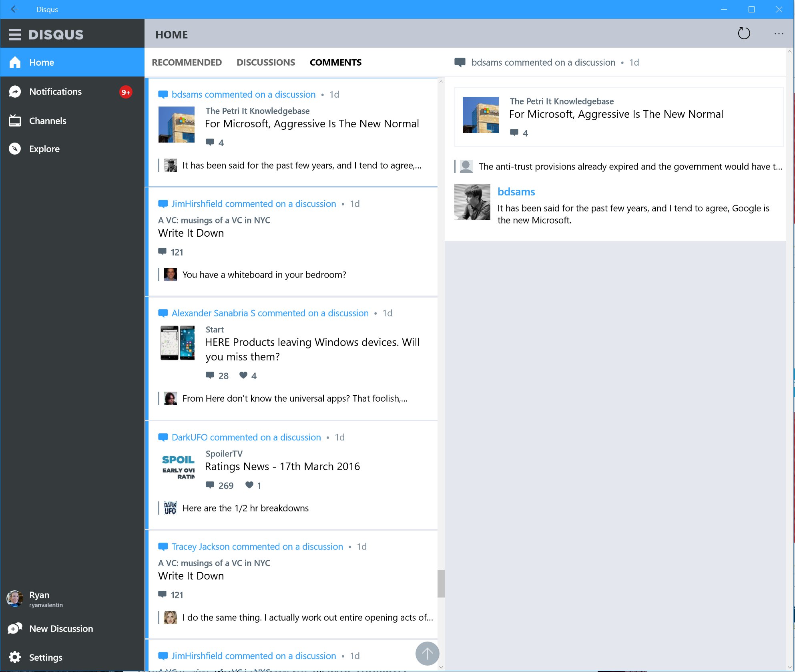Image resolution: width=795 pixels, height=672 pixels.
Task: Expand Ratings News discussion comment thread
Action: tap(283, 466)
